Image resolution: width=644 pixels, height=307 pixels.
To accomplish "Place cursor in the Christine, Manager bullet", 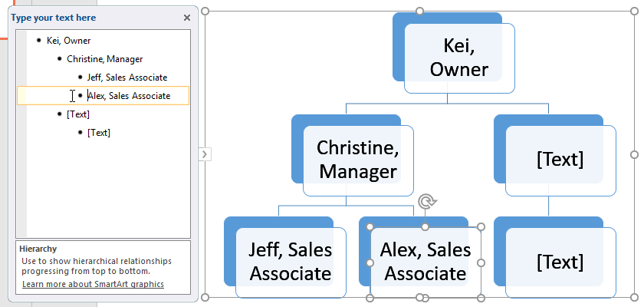I will [x=104, y=59].
